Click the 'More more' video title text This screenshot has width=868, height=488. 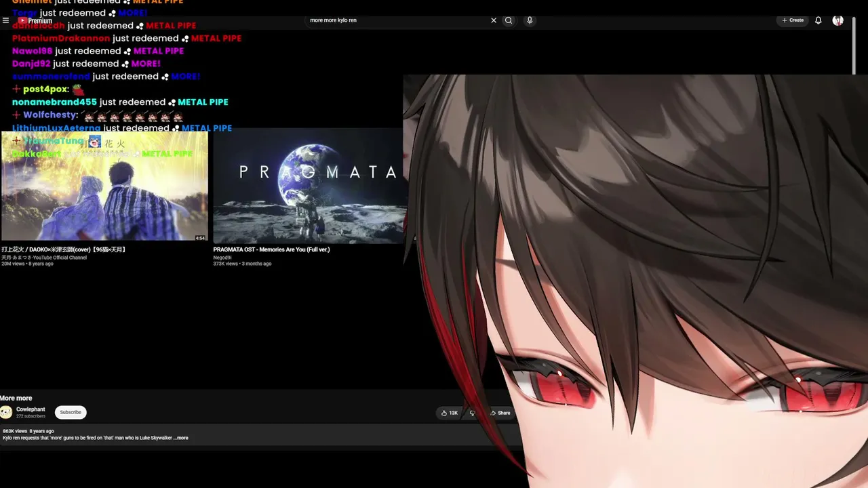click(x=16, y=399)
